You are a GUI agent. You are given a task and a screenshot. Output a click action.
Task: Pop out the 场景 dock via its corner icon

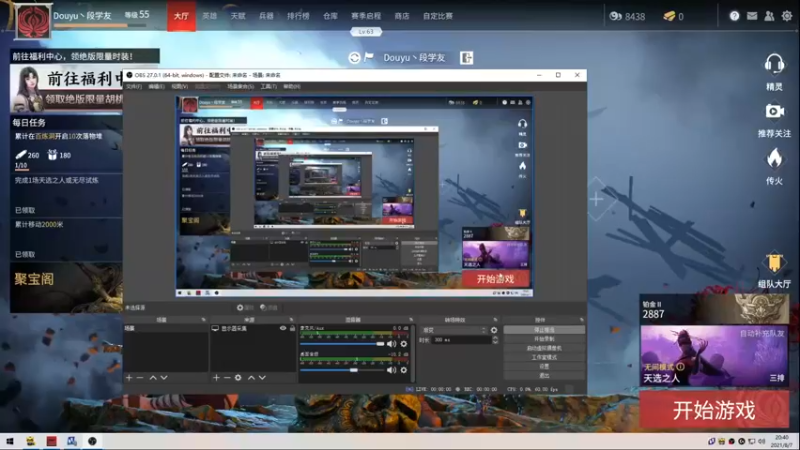203,320
